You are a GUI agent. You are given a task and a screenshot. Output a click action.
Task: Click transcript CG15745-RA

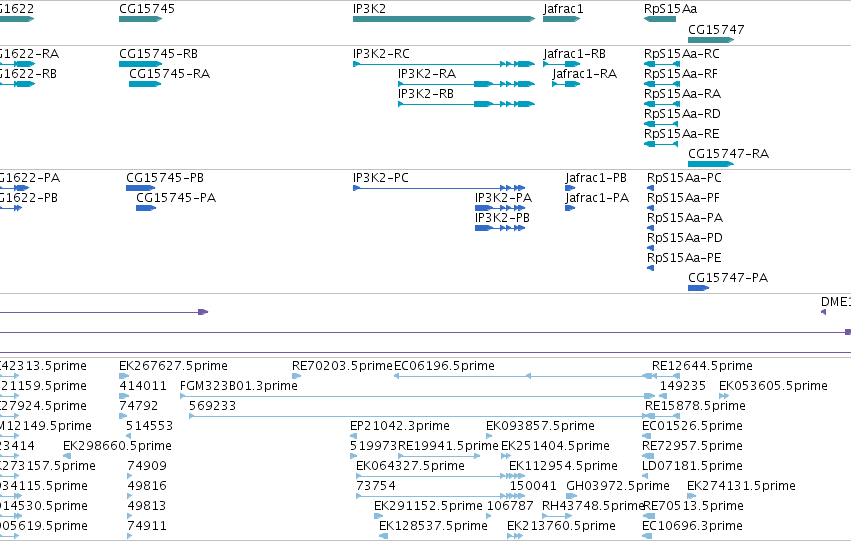point(169,74)
